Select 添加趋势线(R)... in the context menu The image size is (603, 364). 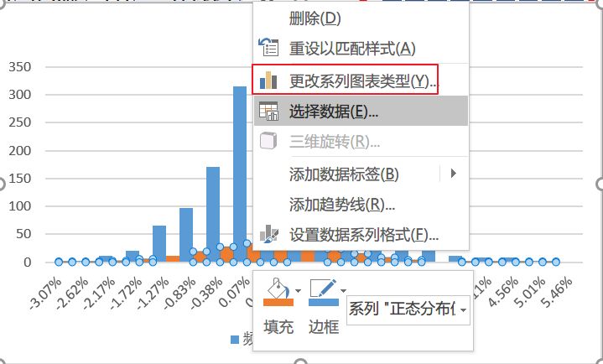click(342, 204)
